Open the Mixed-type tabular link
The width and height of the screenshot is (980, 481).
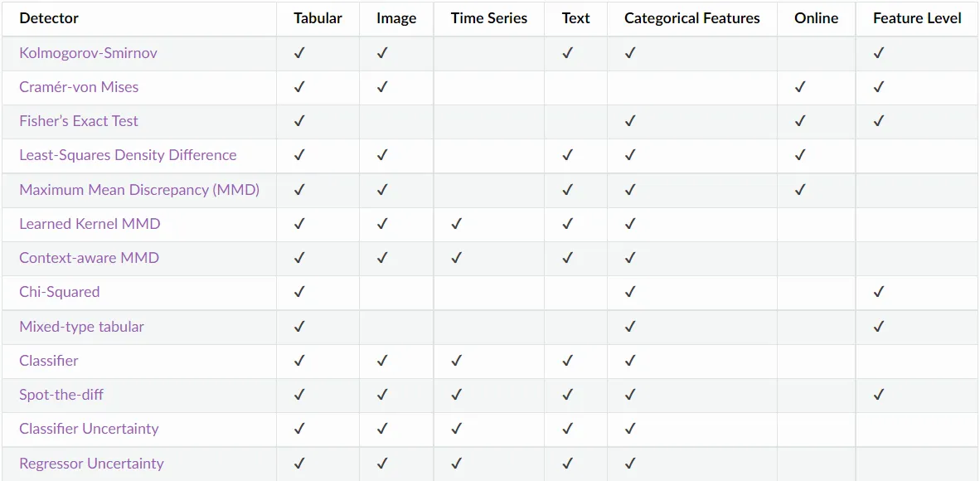(82, 327)
